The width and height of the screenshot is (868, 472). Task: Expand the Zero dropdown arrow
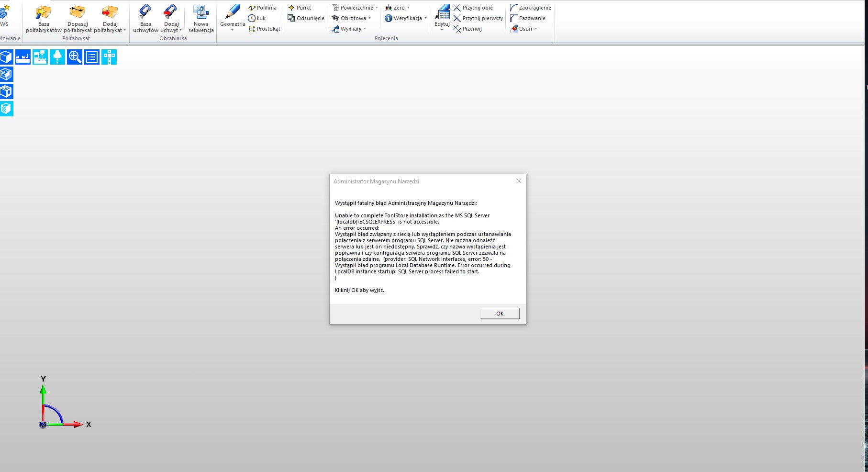408,8
